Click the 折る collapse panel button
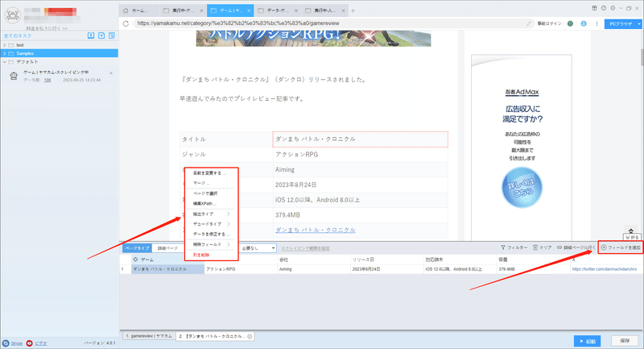Image resolution: width=644 pixels, height=349 pixels. (633, 238)
